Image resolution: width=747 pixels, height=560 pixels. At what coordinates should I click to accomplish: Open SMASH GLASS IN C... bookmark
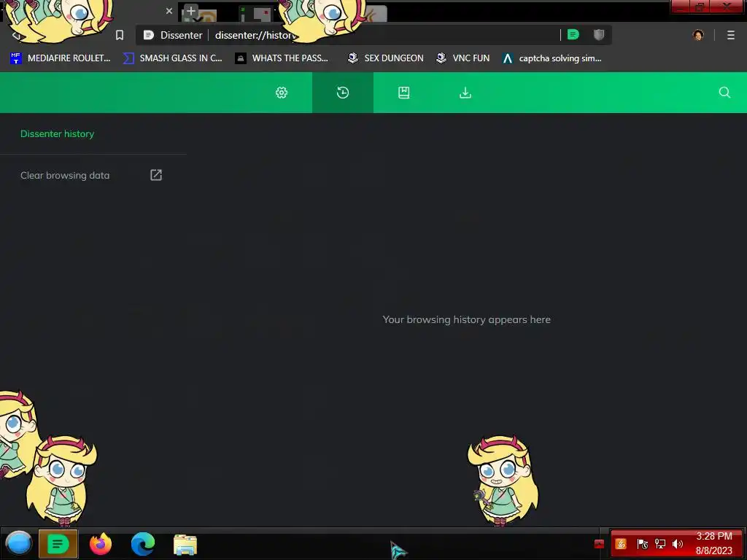coord(172,58)
